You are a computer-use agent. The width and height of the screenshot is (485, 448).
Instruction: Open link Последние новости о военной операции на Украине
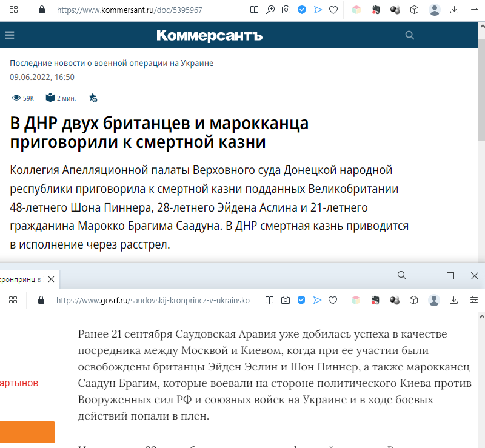(x=112, y=63)
